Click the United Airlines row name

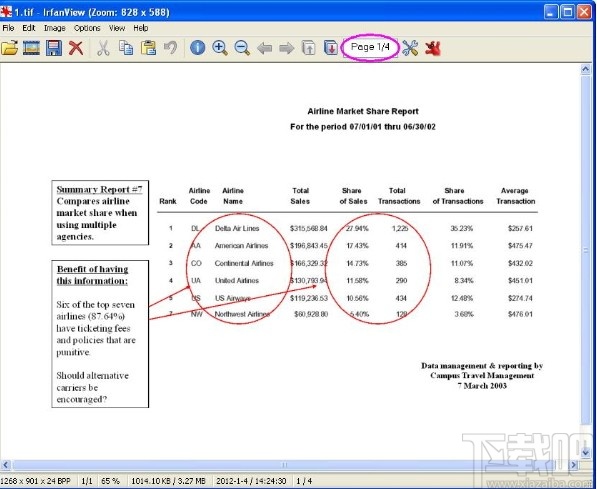click(237, 281)
